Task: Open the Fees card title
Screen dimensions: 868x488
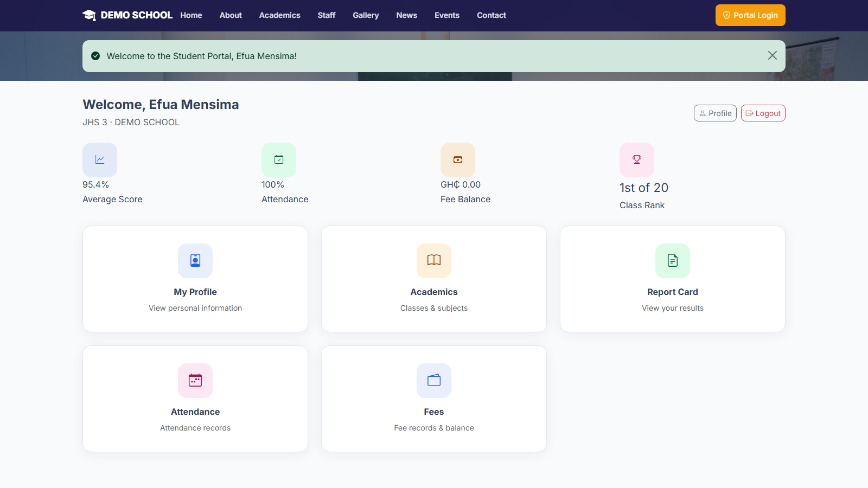Action: pos(434,412)
